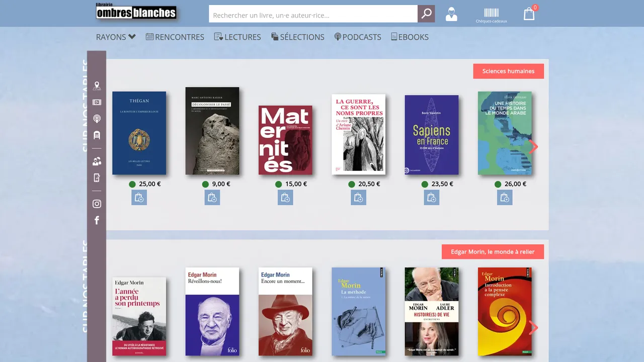This screenshot has width=644, height=362.
Task: Go to the RENCONTRES menu
Action: click(x=175, y=37)
